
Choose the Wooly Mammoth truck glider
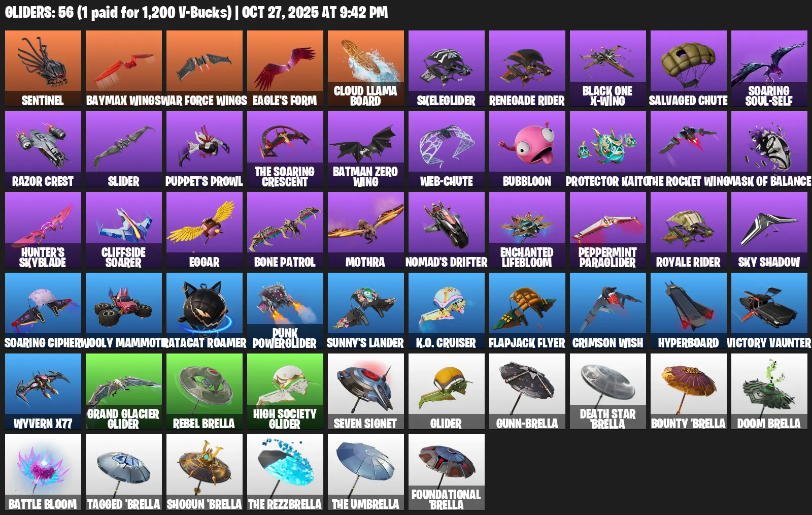click(124, 311)
